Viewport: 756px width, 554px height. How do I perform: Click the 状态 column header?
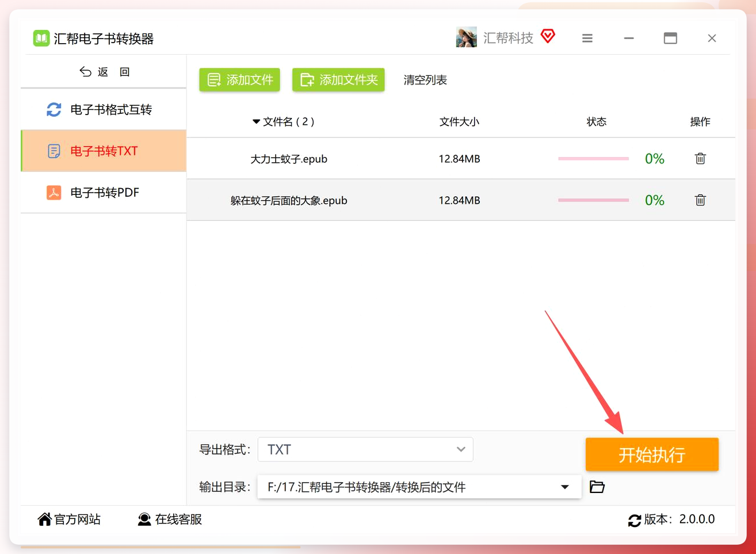click(x=597, y=121)
